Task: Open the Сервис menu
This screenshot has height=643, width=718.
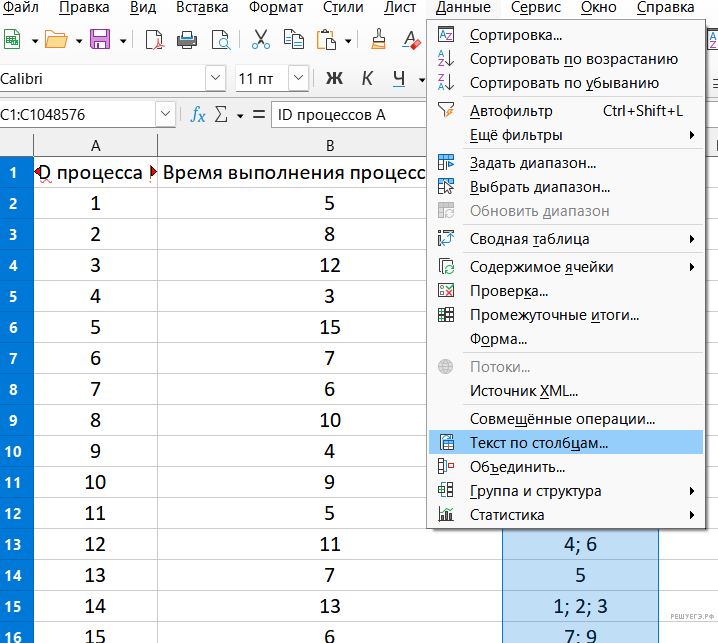Action: point(535,8)
